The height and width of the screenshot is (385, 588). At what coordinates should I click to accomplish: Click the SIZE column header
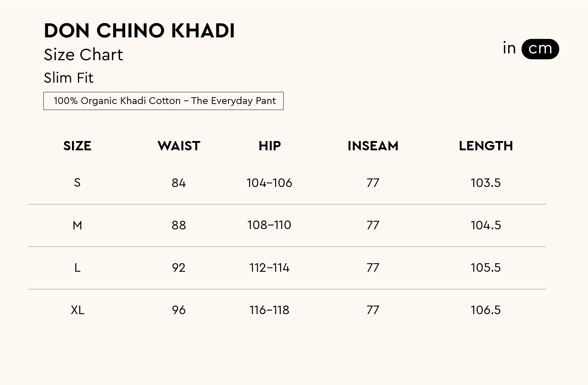(77, 146)
